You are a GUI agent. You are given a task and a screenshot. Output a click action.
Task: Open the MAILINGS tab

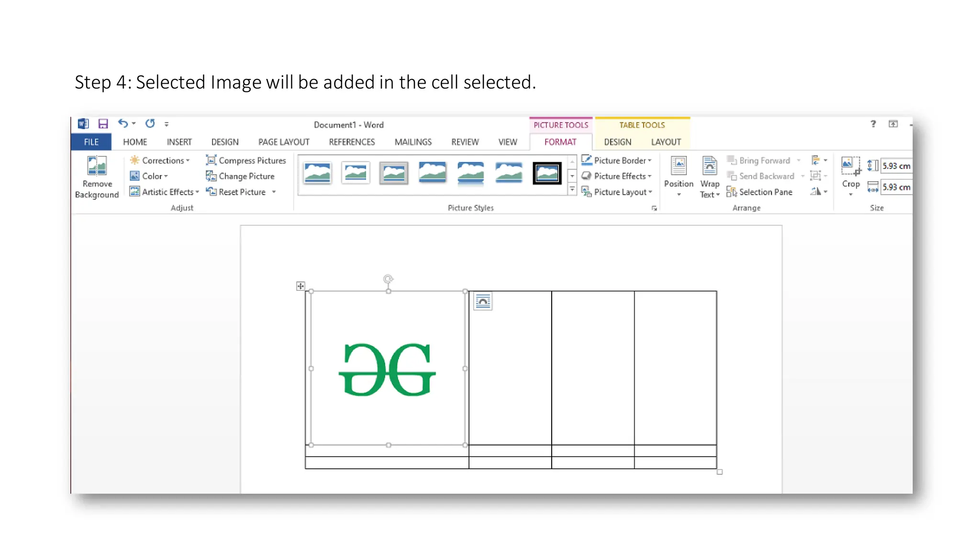(x=413, y=142)
